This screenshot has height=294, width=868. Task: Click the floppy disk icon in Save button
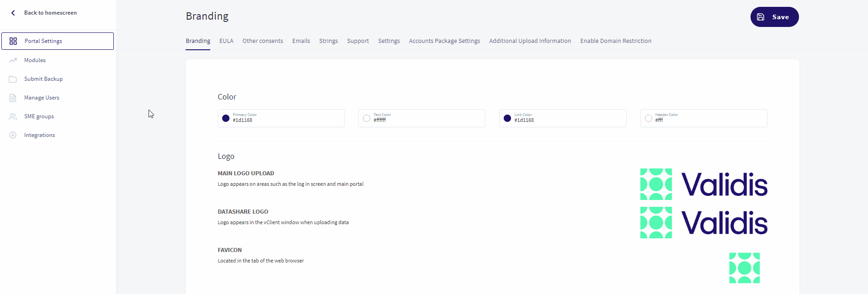761,17
